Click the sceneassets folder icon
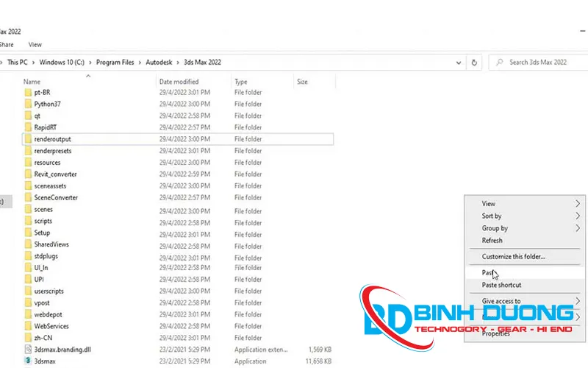Image resolution: width=588 pixels, height=368 pixels. tap(28, 185)
